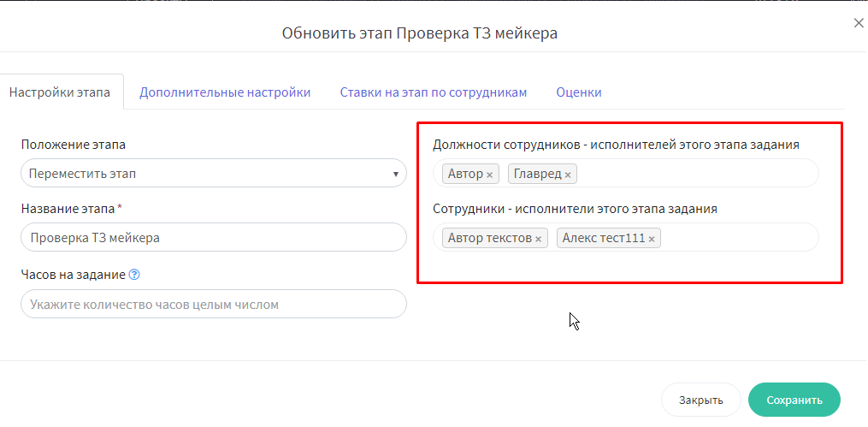
Task: Click the Закрыть button
Action: click(x=701, y=400)
